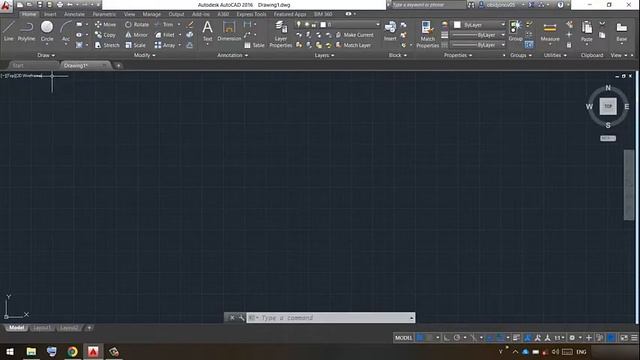Click the Paste button

pos(587,32)
